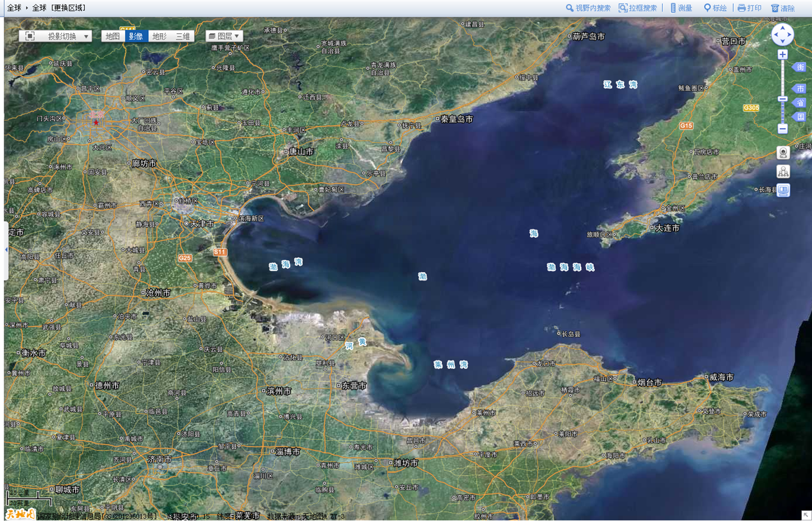Open the 投影切换 projection dropdown
812x521 pixels.
(56, 36)
